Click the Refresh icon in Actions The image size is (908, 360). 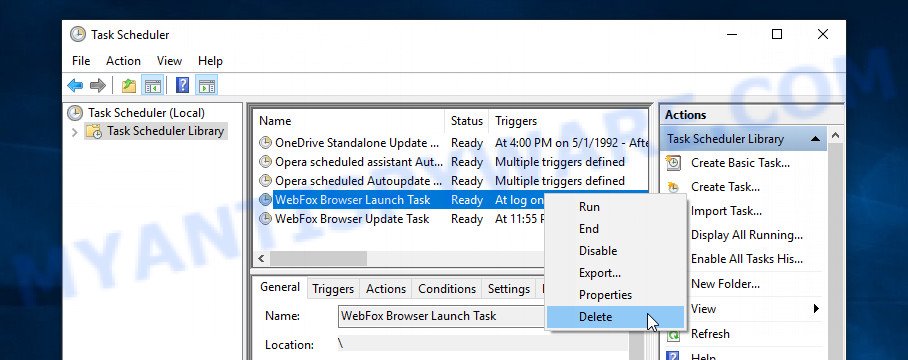tap(673, 334)
